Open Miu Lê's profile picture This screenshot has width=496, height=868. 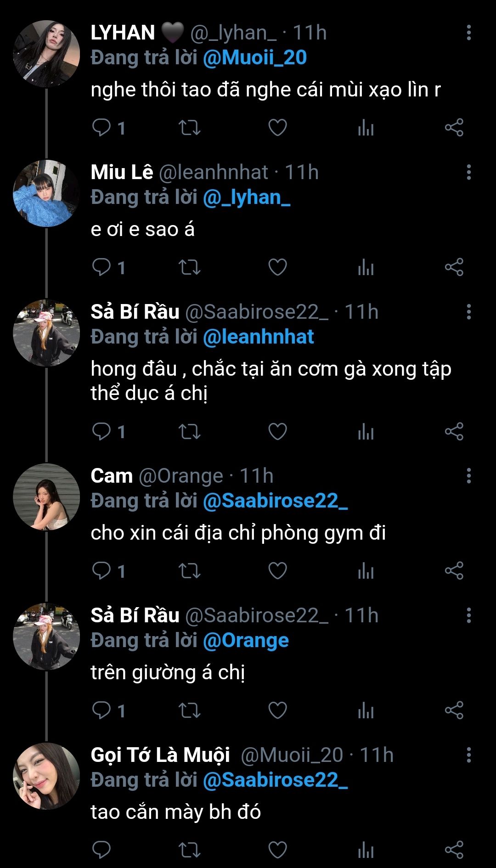(46, 193)
